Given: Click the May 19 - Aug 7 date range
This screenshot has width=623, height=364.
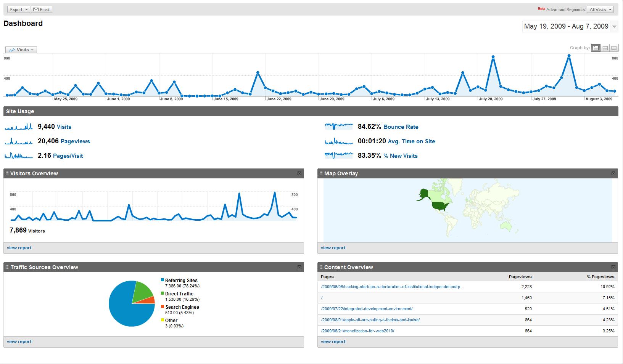Looking at the screenshot, I should 566,26.
